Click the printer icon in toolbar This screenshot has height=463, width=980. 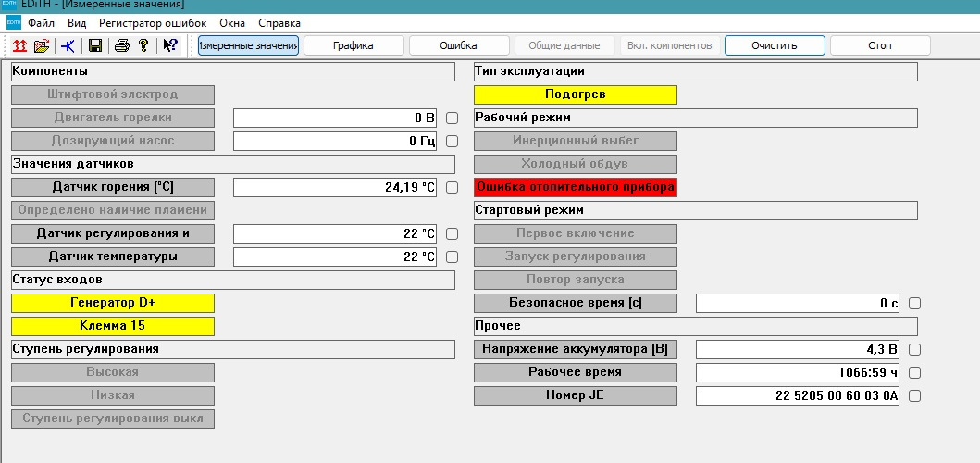point(120,45)
